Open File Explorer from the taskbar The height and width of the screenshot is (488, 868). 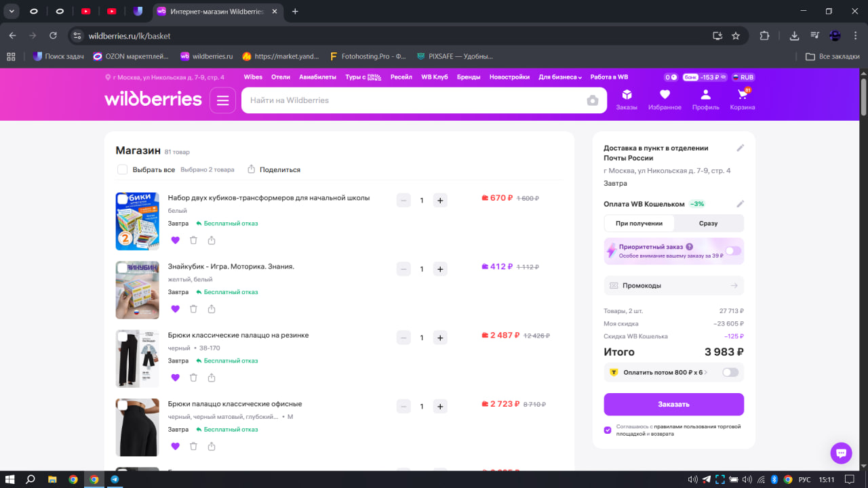point(52,479)
